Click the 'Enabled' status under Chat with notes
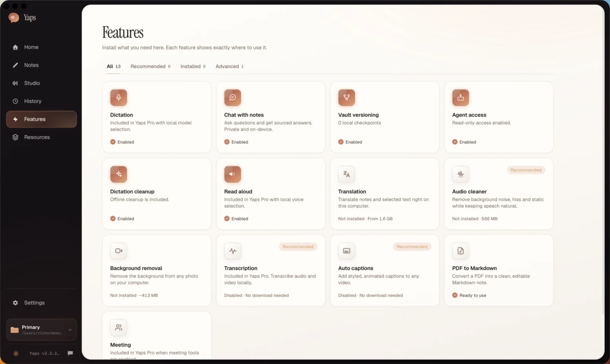 click(236, 142)
